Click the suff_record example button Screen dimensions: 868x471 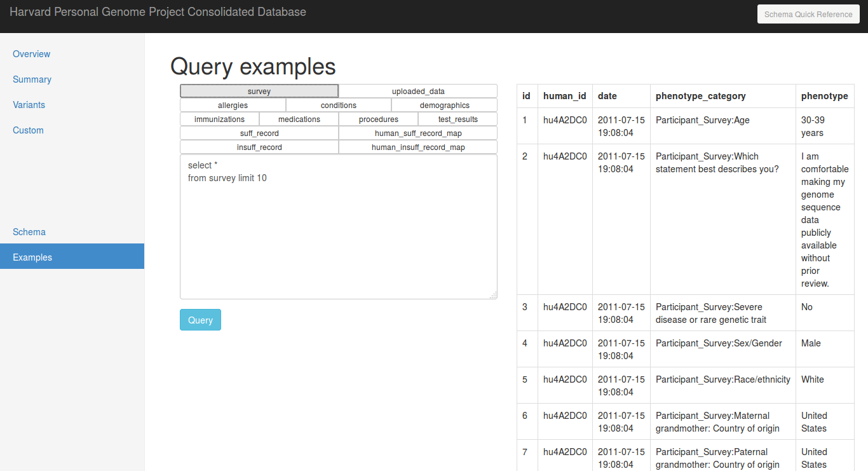[x=259, y=133]
